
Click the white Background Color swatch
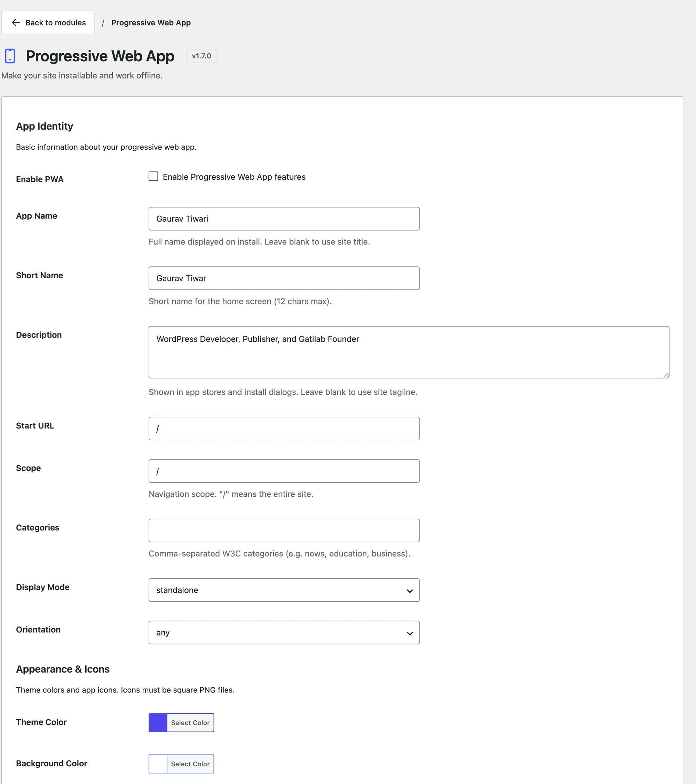pos(158,764)
